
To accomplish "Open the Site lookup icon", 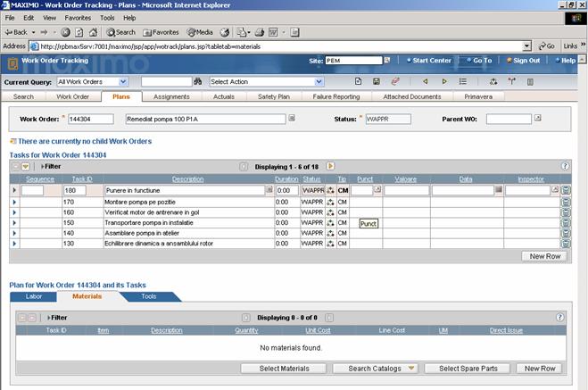I will click(x=387, y=60).
